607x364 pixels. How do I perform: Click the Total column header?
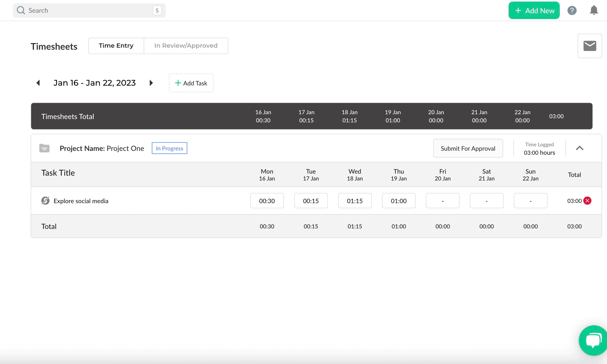574,175
